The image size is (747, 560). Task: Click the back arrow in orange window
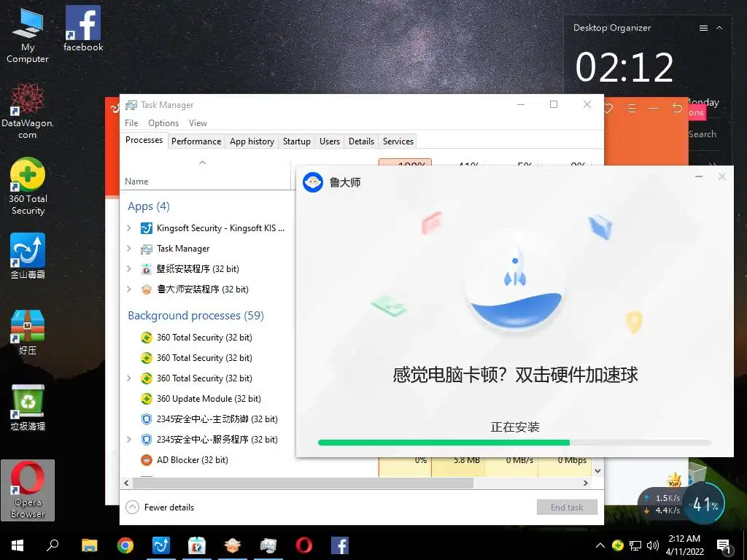(x=677, y=108)
